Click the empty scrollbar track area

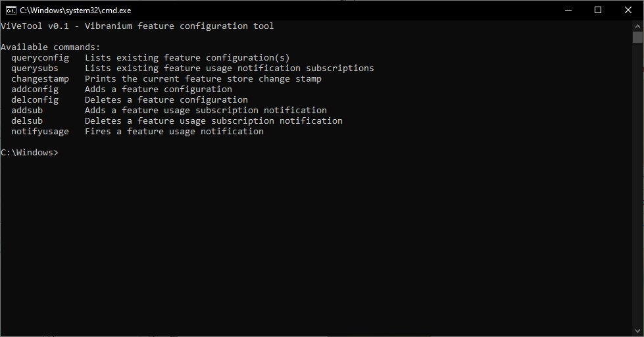(x=637, y=185)
